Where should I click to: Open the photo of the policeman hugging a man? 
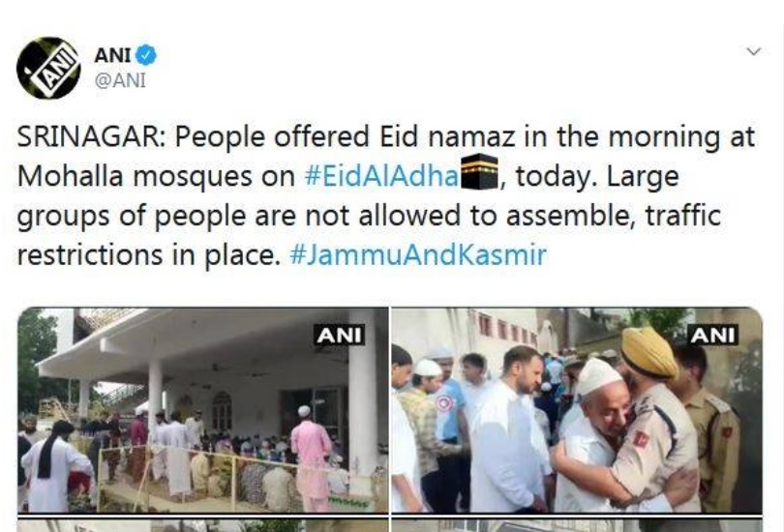coord(577,410)
